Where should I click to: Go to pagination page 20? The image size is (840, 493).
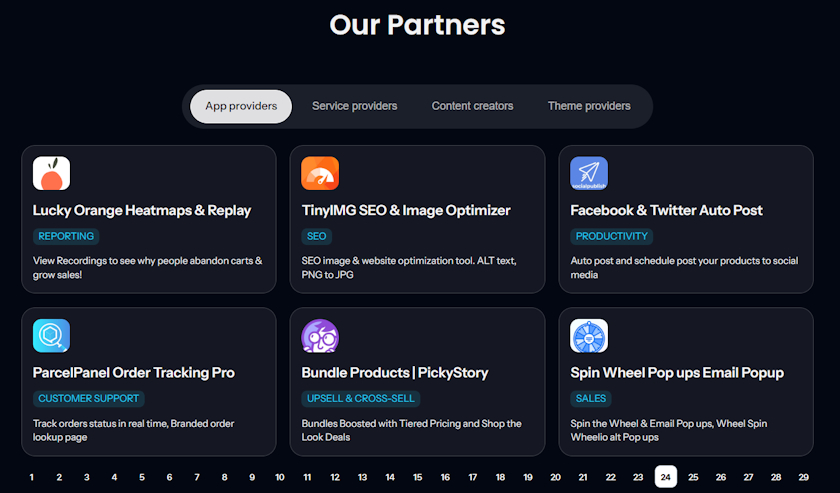556,477
